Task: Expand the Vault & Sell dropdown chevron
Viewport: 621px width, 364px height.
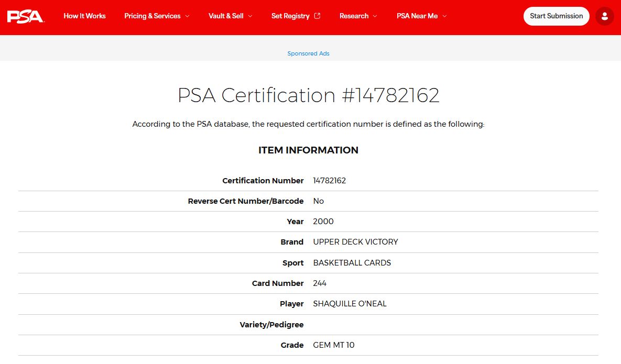Action: click(250, 16)
